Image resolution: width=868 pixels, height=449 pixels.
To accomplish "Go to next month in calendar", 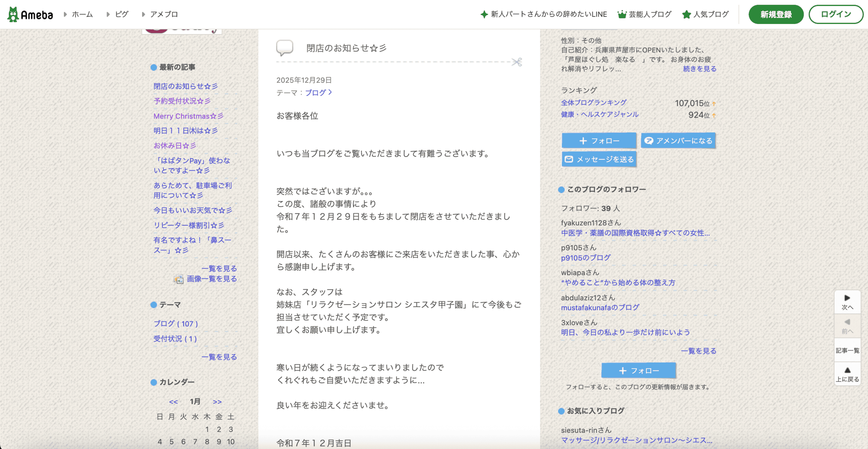I will [217, 402].
